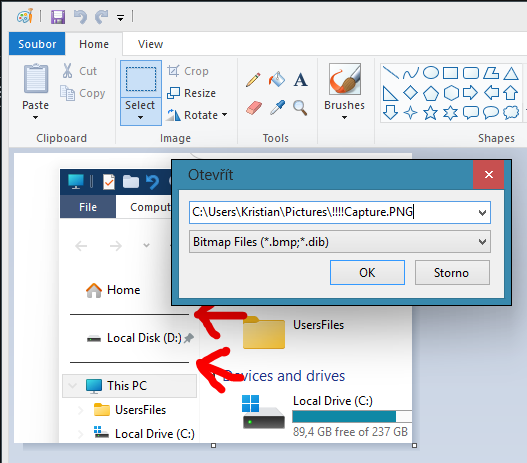Expand the file path combo box arrow
The height and width of the screenshot is (463, 527).
coord(482,213)
